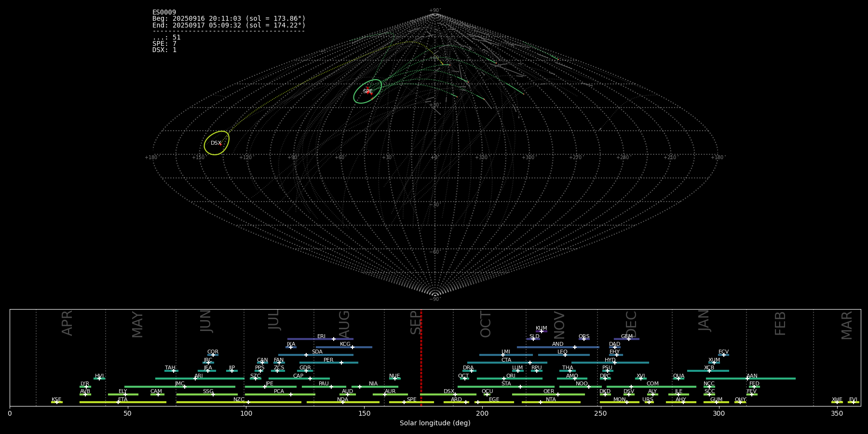Click the APR month label in timeline
This screenshot has width=868, height=434.
(x=67, y=323)
